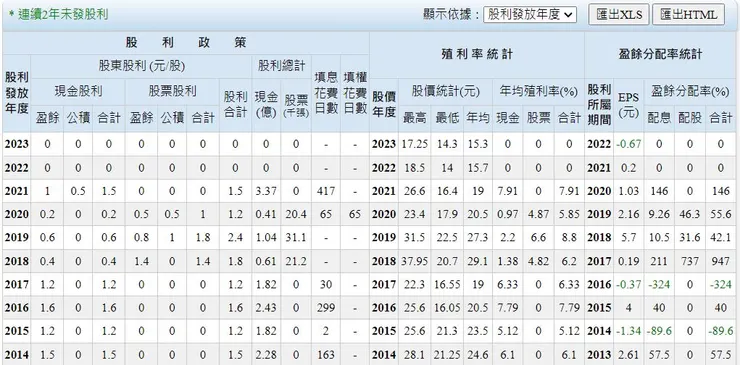The image size is (740, 365).
Task: Click the 37.95 highest price value
Action: click(x=414, y=261)
